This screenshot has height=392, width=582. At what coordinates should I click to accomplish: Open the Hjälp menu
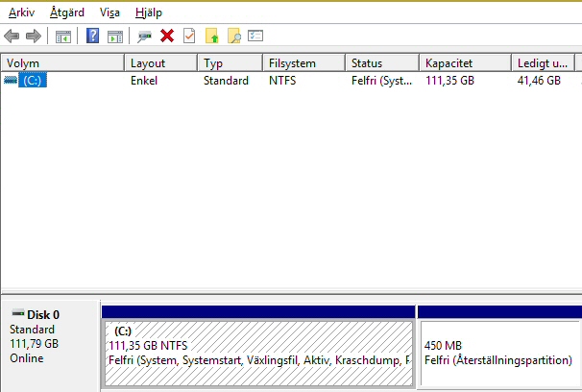pos(149,12)
